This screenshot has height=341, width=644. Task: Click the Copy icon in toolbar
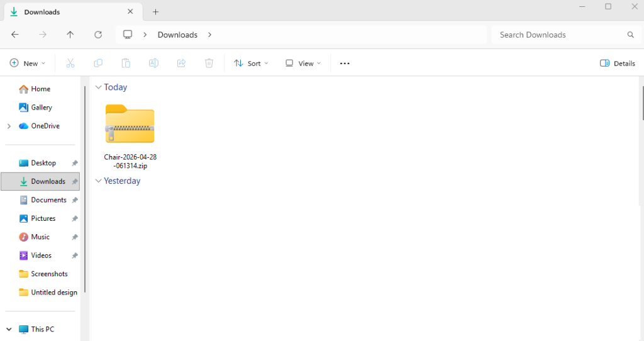pyautogui.click(x=98, y=64)
